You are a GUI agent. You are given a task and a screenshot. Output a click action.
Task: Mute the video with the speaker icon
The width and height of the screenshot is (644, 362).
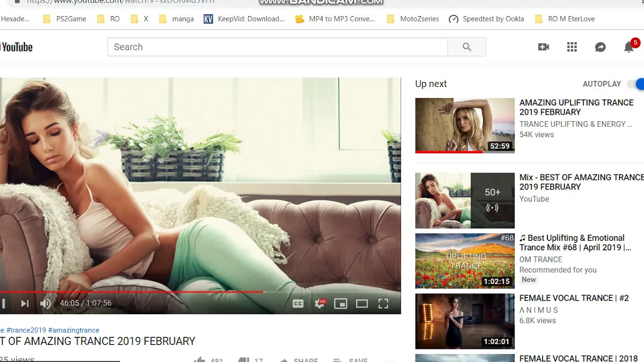tap(45, 303)
